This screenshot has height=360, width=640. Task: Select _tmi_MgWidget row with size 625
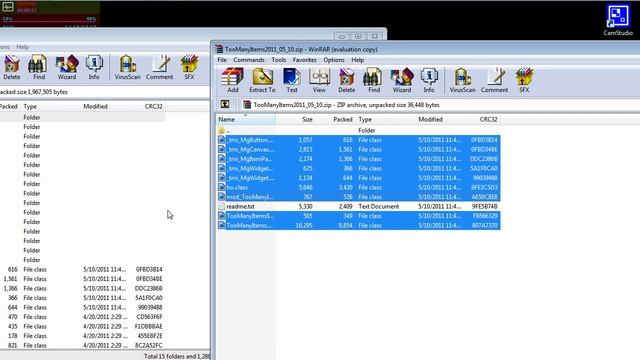[358, 168]
